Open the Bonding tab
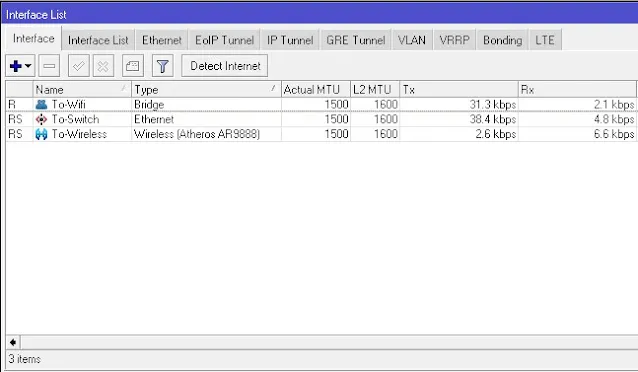638x372 pixels. 503,40
